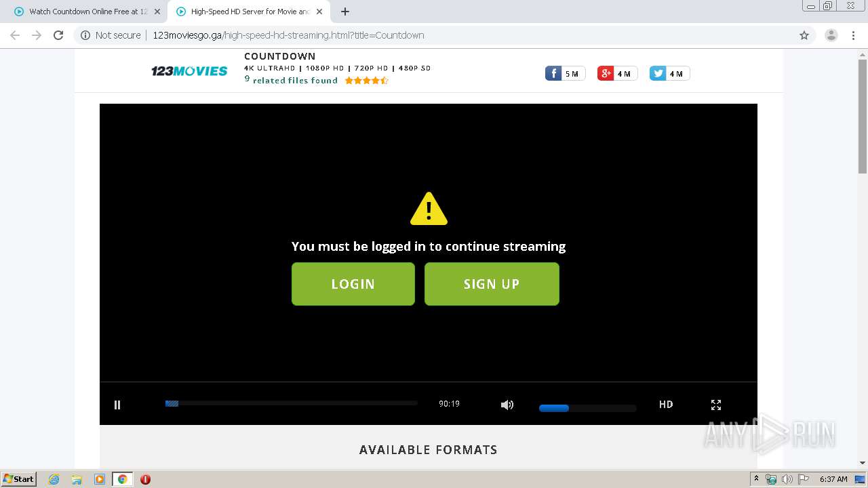This screenshot has width=868, height=488.
Task: Open the Chrome three-dot menu
Action: coord(853,35)
